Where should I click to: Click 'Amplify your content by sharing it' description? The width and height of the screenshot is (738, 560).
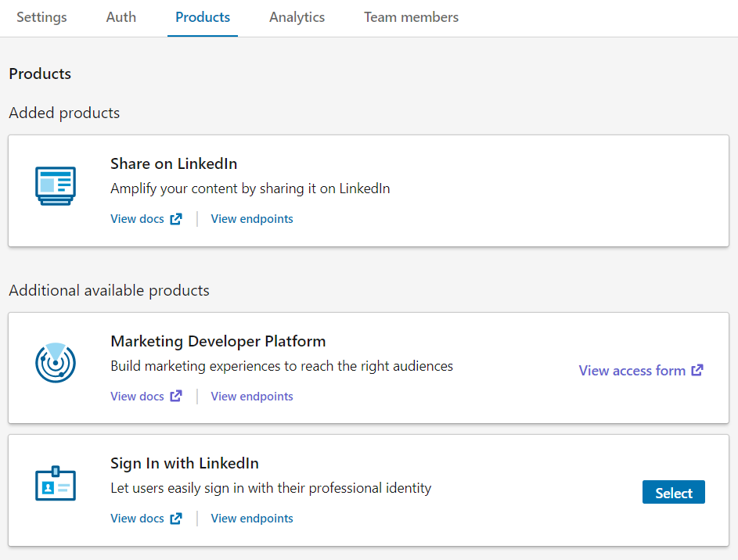pos(250,188)
